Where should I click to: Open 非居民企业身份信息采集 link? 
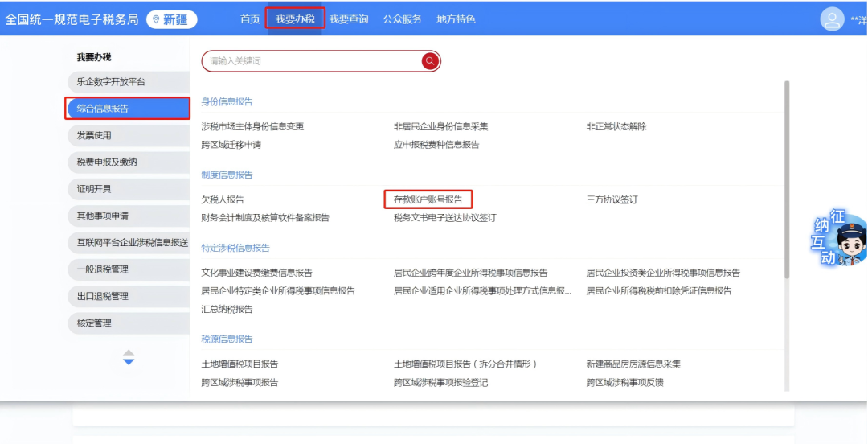point(440,126)
